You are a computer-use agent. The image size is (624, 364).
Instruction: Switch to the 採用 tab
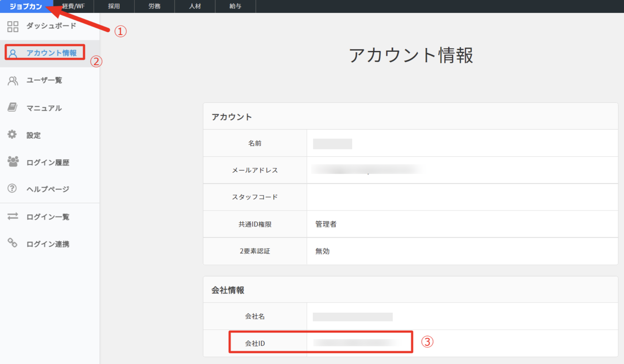[x=114, y=6]
